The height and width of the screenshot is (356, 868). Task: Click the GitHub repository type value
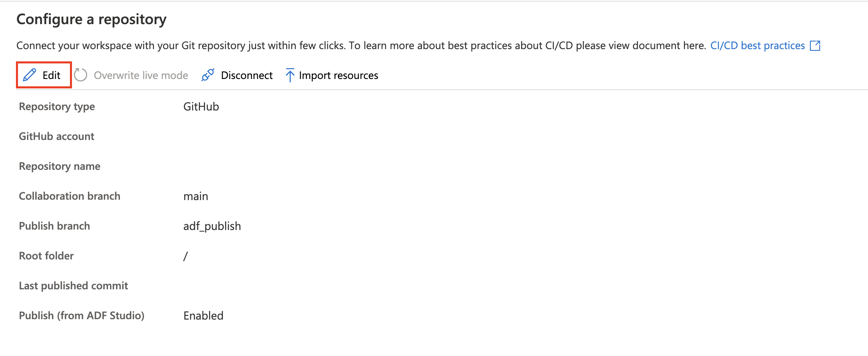tap(201, 106)
